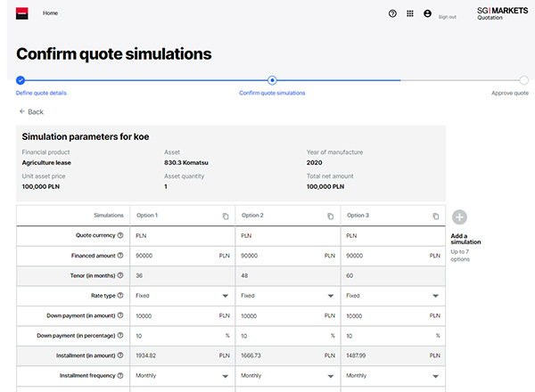
Task: Click the Confirm quote simulations progress marker
Action: click(x=272, y=80)
